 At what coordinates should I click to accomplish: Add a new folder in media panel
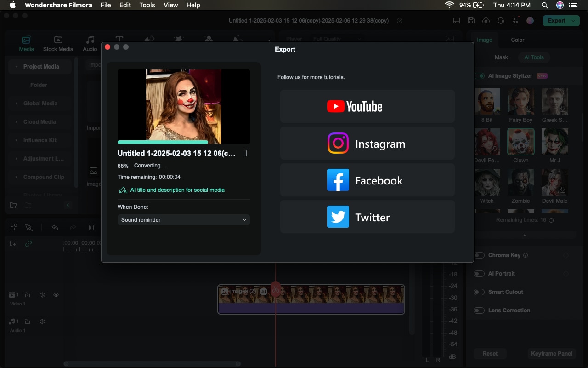pyautogui.click(x=13, y=205)
